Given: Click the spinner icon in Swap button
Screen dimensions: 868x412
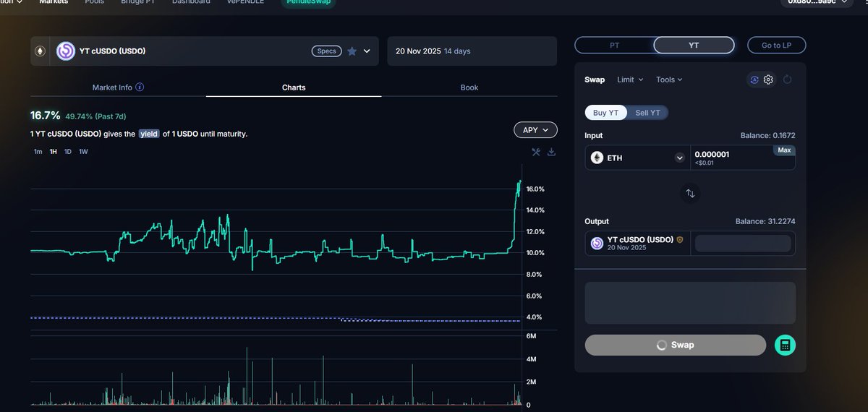Looking at the screenshot, I should pos(661,346).
